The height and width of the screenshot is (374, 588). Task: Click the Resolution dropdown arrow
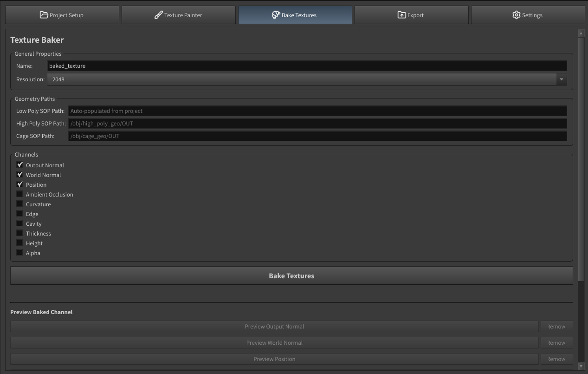(561, 79)
